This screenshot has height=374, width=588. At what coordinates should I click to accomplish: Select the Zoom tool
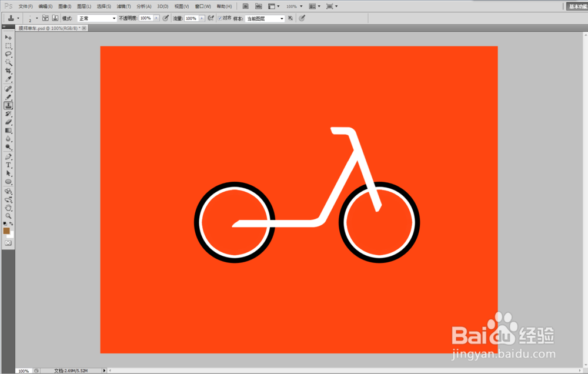coord(8,216)
